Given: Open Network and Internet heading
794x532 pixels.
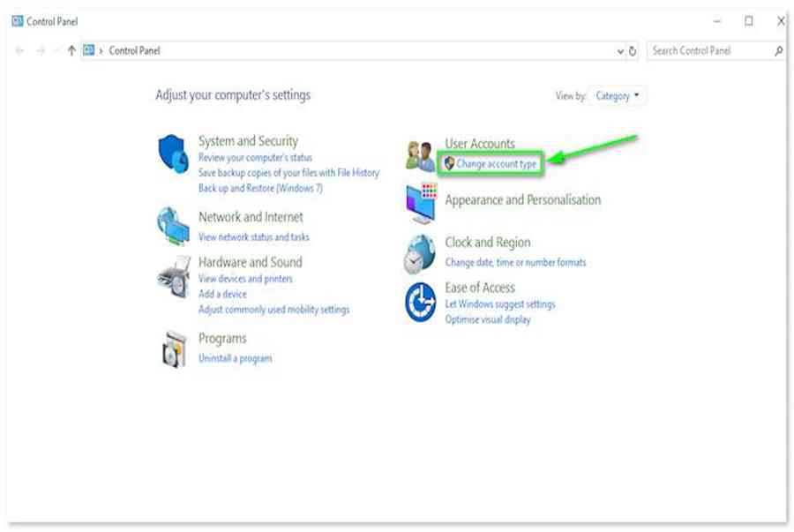Looking at the screenshot, I should [x=251, y=217].
